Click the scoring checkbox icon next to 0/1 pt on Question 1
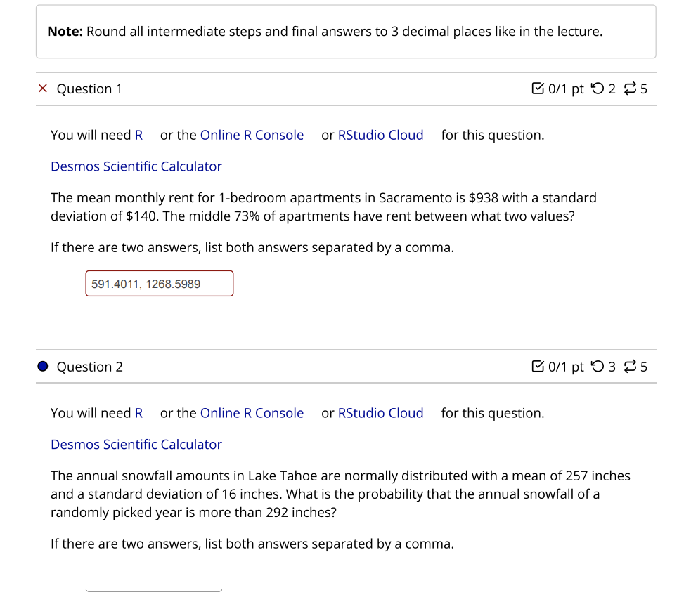 [538, 89]
